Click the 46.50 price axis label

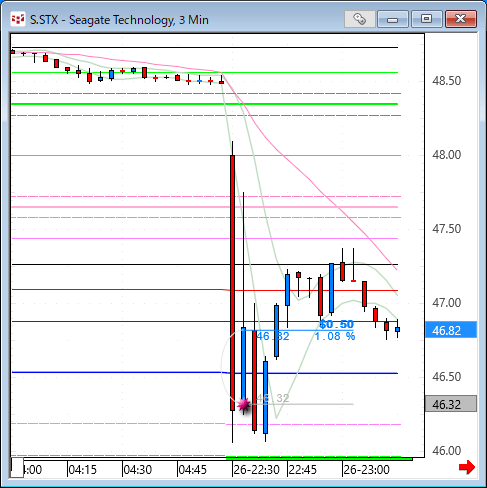tap(446, 377)
